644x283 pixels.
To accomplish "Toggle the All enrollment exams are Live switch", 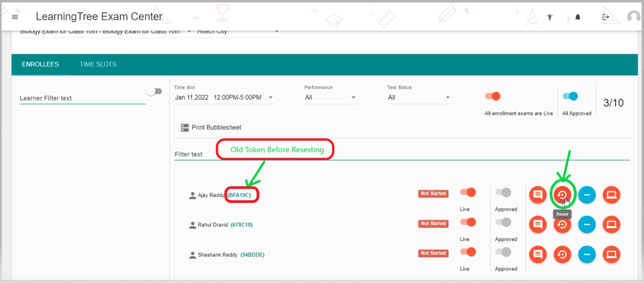I will pos(493,96).
